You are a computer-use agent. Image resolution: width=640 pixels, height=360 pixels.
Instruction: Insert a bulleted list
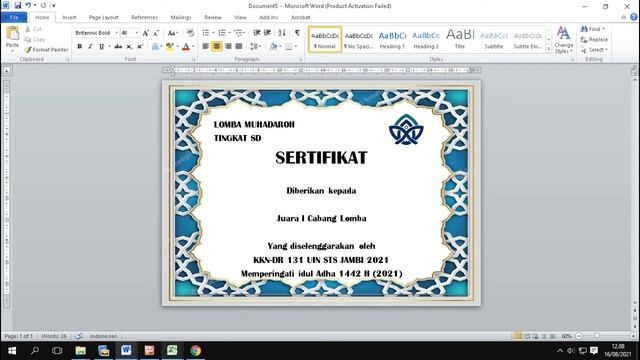[206, 33]
